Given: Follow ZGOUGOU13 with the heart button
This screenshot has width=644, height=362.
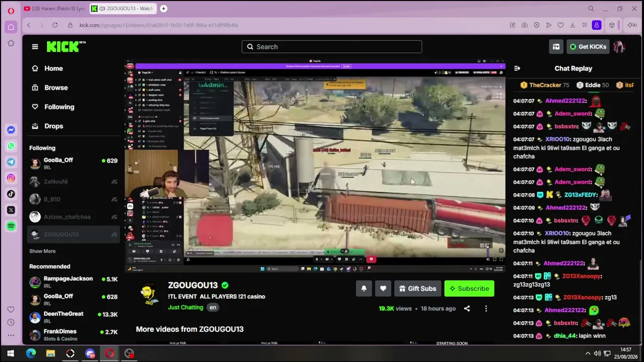Looking at the screenshot, I should (x=383, y=289).
